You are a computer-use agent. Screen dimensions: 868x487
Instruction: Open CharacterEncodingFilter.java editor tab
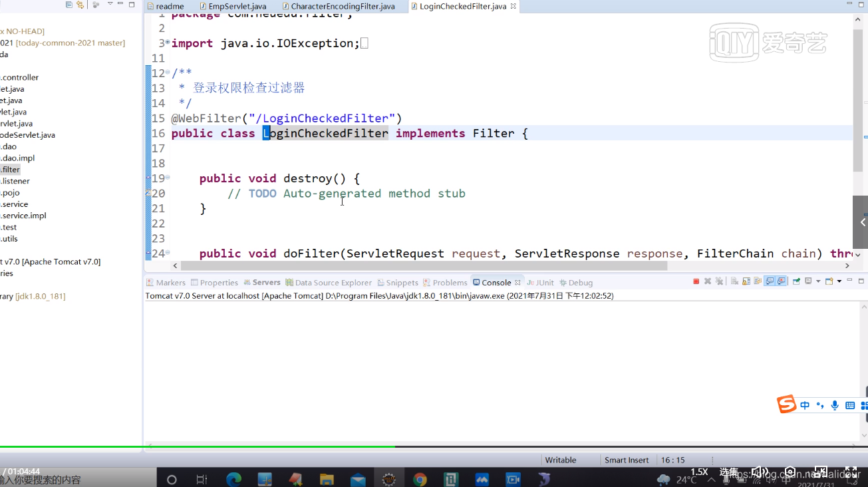338,6
